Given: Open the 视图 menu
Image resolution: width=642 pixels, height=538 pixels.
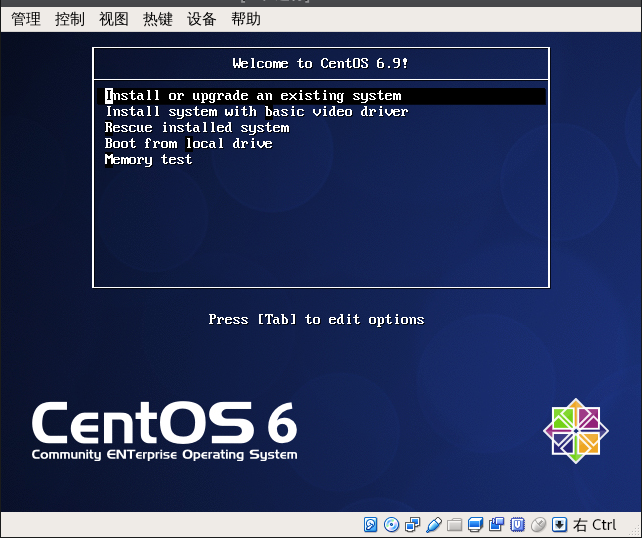Looking at the screenshot, I should click(x=114, y=19).
